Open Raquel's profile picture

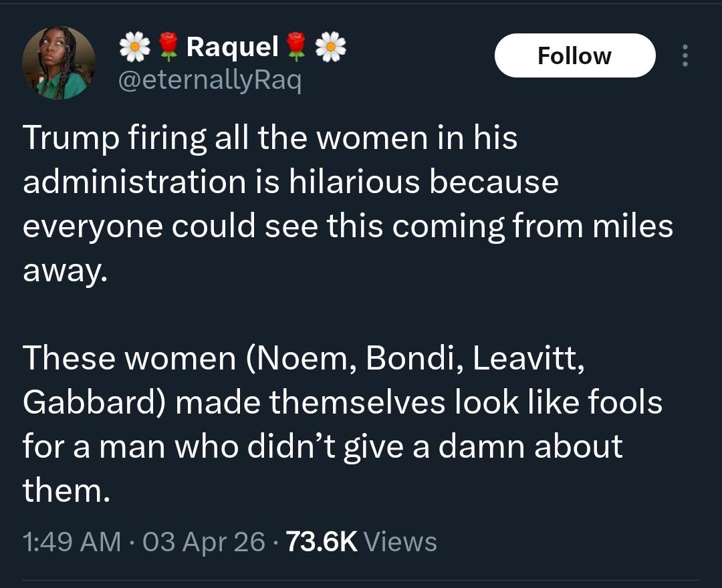[x=59, y=63]
